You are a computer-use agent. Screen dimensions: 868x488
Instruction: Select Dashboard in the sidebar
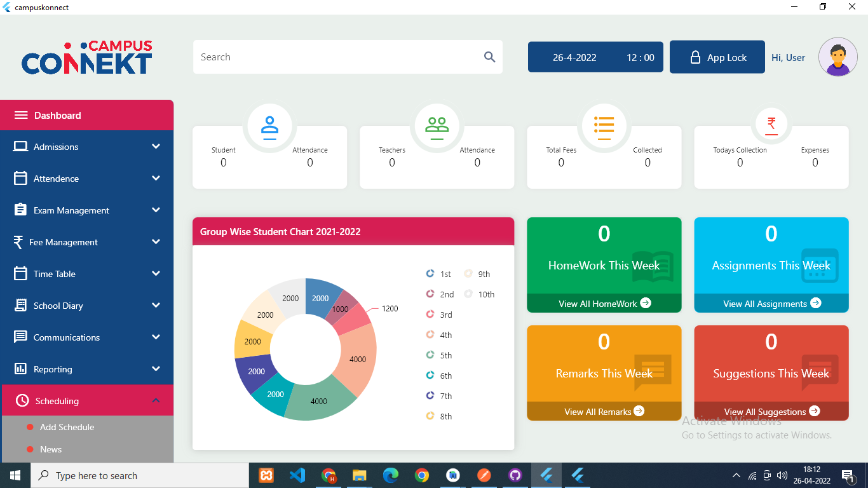[57, 116]
